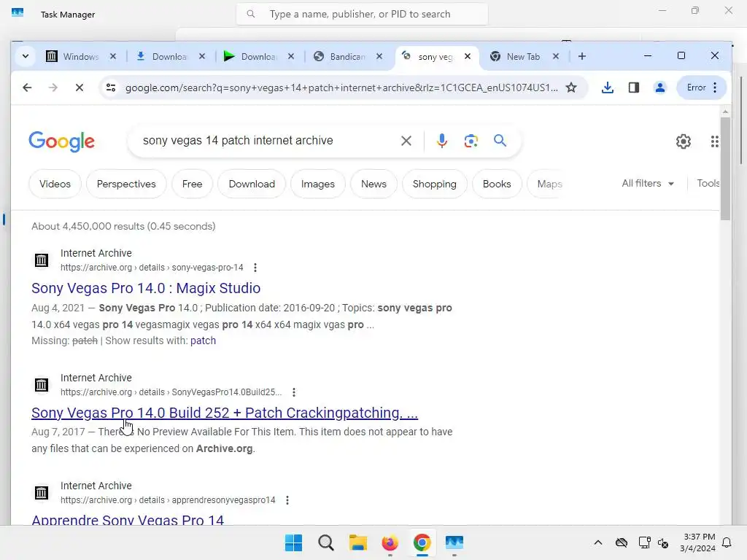Open Firefox from taskbar
The height and width of the screenshot is (560, 747).
point(390,542)
